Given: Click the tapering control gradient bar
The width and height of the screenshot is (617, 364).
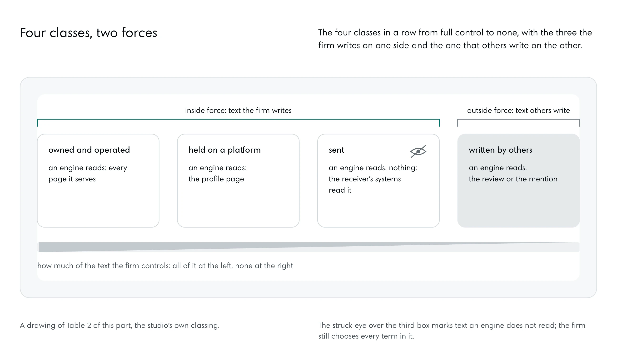Looking at the screenshot, I should (308, 247).
